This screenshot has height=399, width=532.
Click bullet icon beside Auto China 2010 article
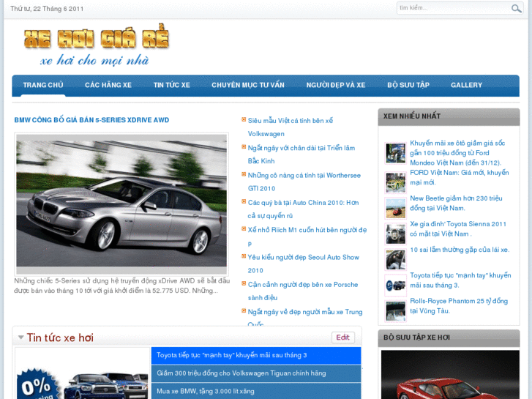pos(244,202)
